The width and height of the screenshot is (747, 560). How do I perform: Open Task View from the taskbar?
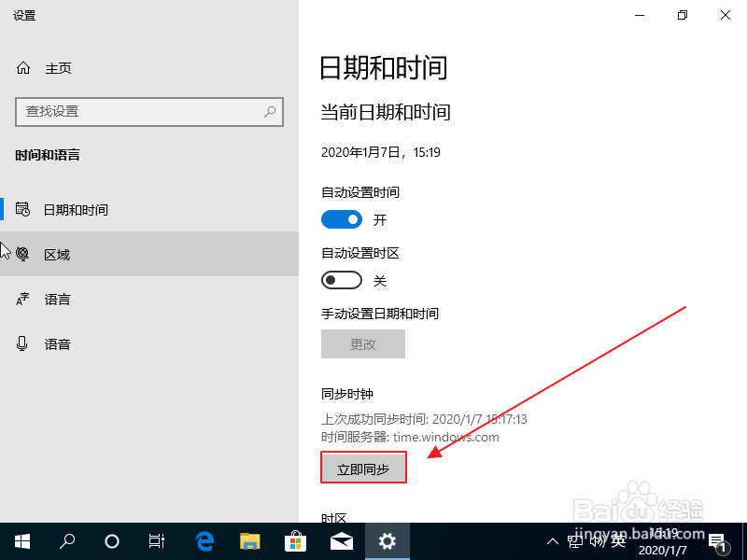(x=156, y=541)
